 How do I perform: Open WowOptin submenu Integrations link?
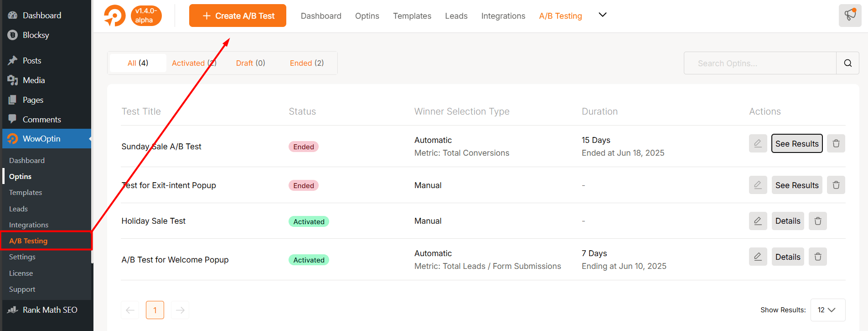click(29, 225)
